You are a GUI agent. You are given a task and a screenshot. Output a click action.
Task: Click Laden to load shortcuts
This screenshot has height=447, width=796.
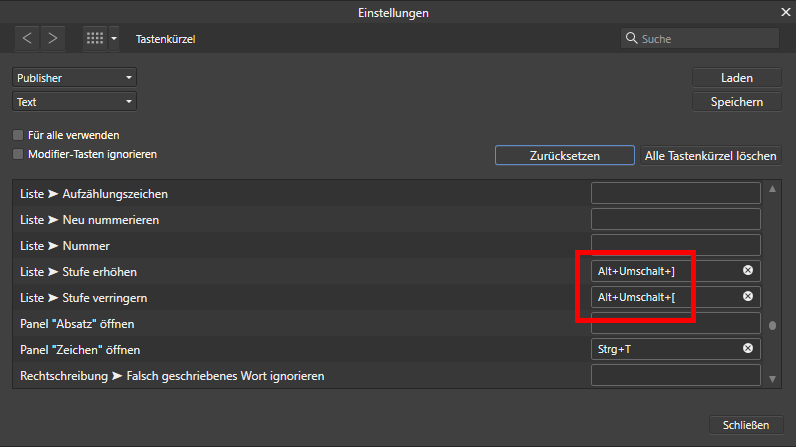pos(737,78)
